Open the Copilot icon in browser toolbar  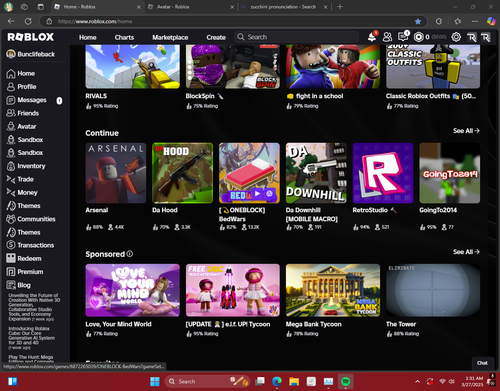click(x=491, y=21)
